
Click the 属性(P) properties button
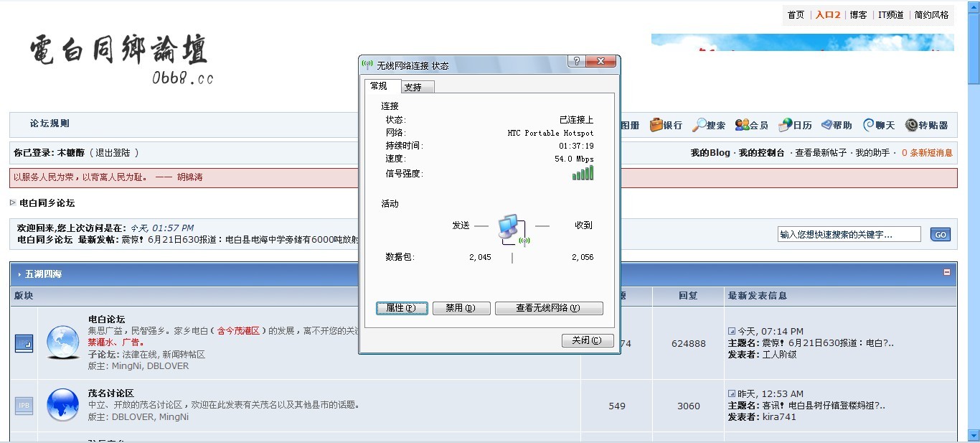click(x=402, y=308)
